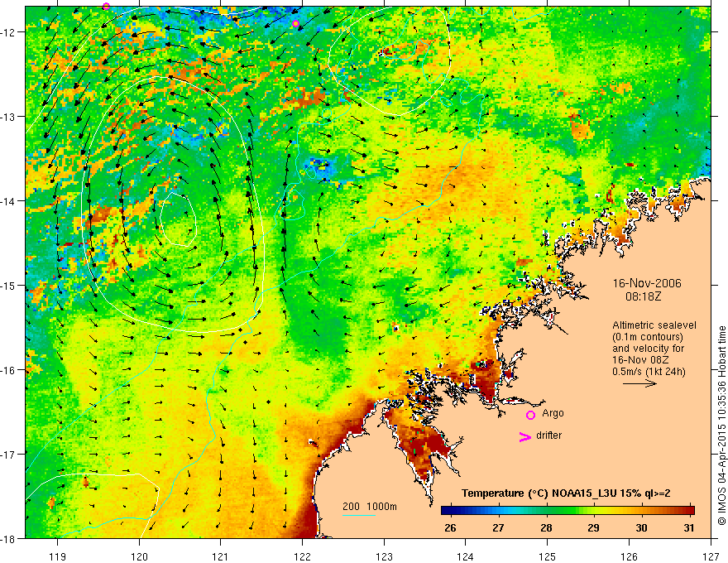The height and width of the screenshot is (563, 728).
Task: Click the "08:18Z" time label
Action: 643,296
